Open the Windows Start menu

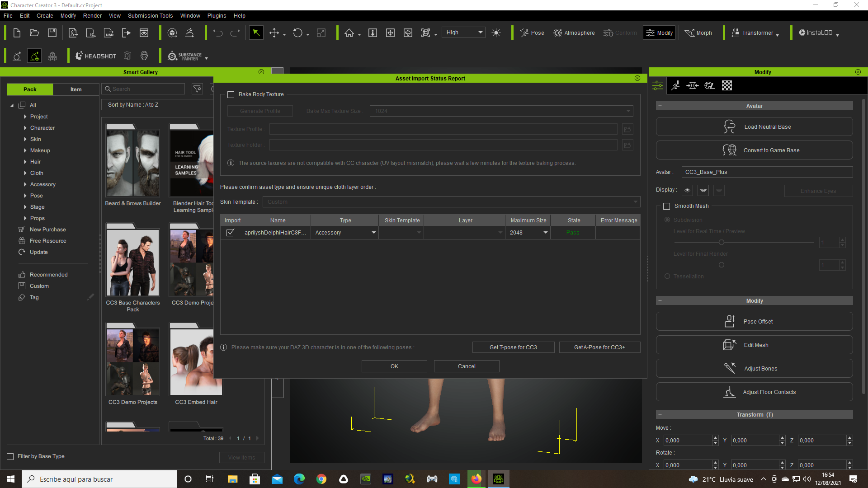(11, 479)
